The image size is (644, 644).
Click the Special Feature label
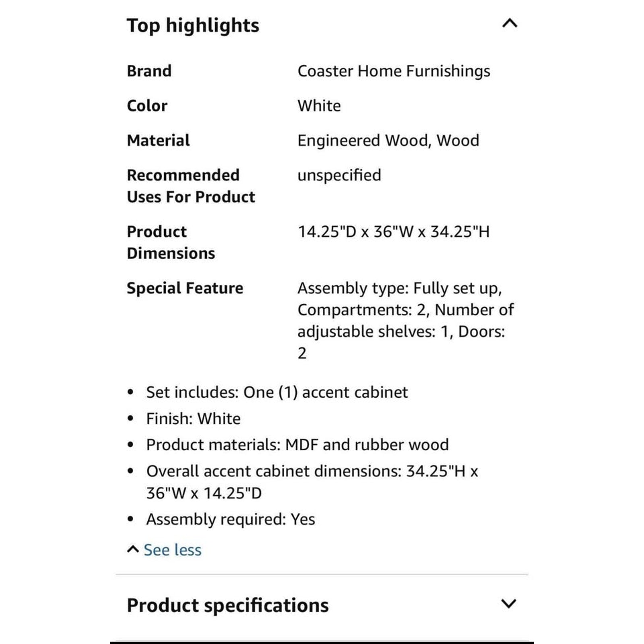pyautogui.click(x=185, y=288)
